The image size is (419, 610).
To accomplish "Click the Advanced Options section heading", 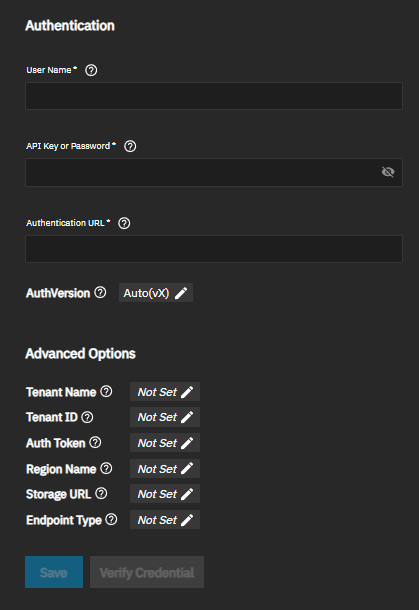I will [x=81, y=354].
